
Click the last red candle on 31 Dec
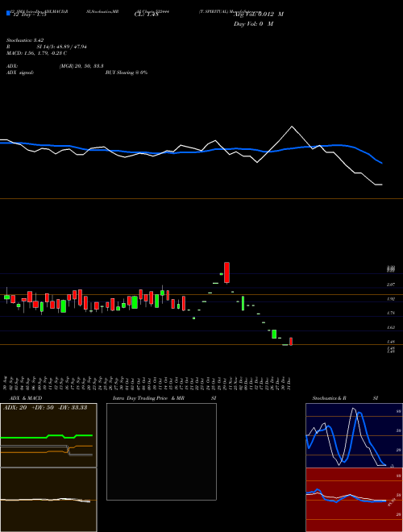click(x=291, y=341)
